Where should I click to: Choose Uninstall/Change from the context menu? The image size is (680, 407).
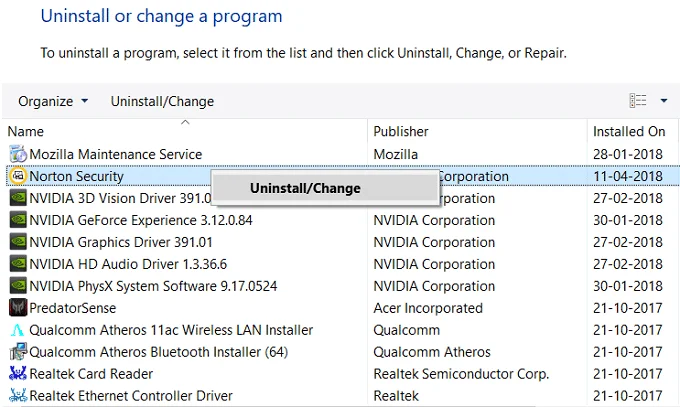tap(324, 188)
